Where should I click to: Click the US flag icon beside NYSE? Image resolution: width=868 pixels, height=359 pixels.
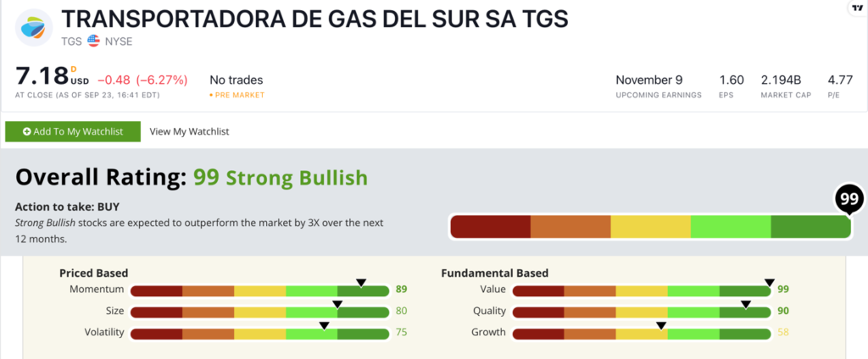93,41
